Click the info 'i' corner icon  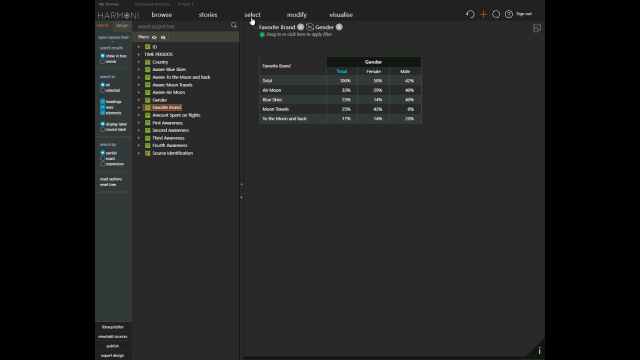539,351
